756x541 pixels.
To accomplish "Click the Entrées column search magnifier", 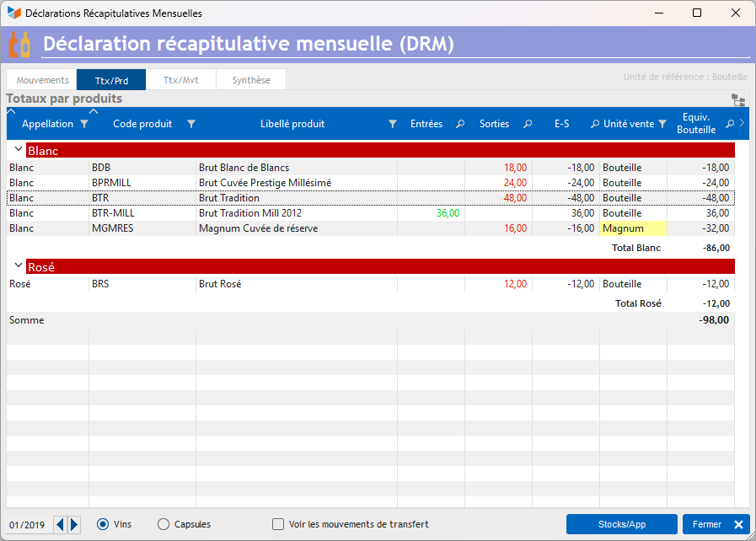I will 460,124.
